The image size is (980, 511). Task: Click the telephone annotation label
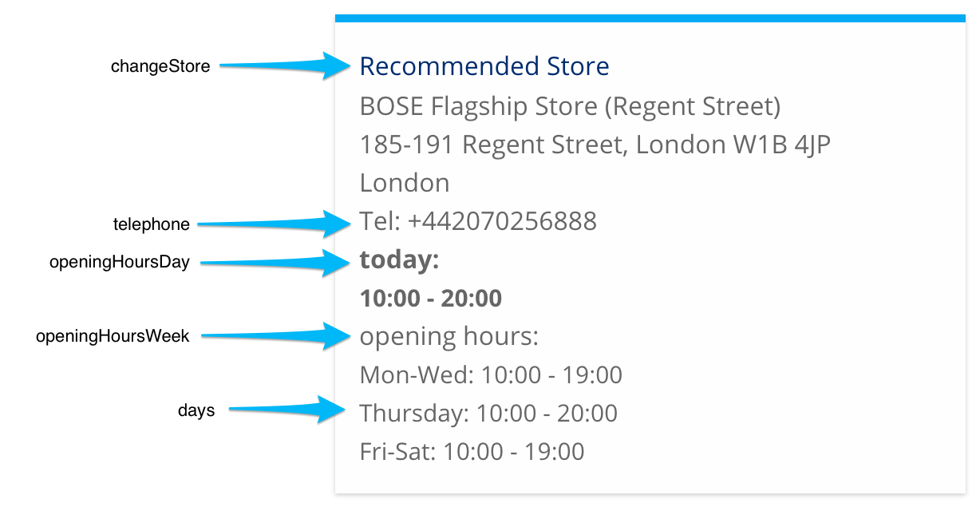[x=152, y=224]
